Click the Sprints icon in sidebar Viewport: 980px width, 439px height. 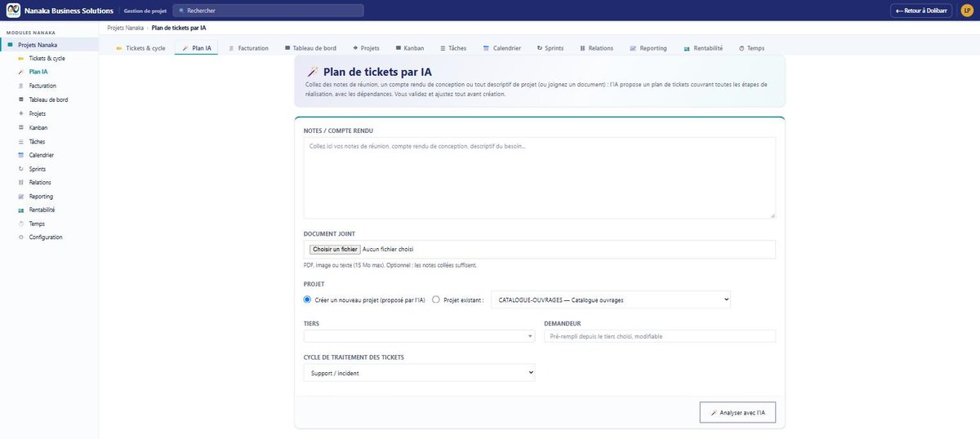[x=21, y=169]
